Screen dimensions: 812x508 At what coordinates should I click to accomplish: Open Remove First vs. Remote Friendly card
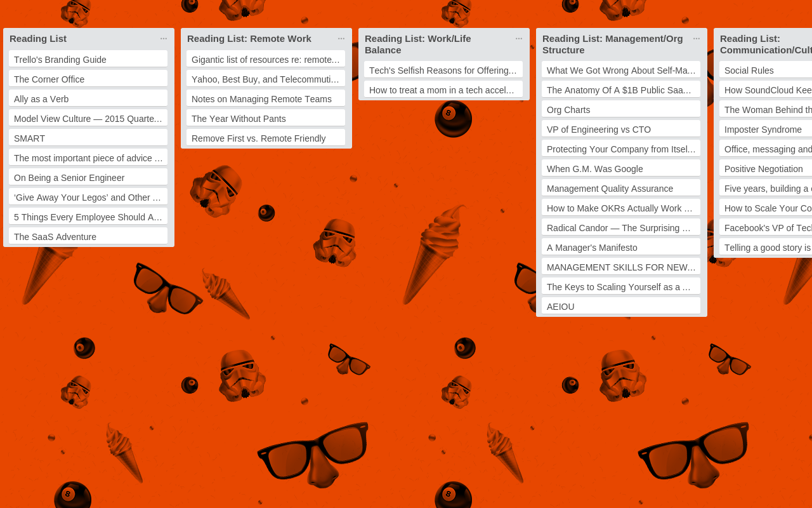(x=266, y=138)
